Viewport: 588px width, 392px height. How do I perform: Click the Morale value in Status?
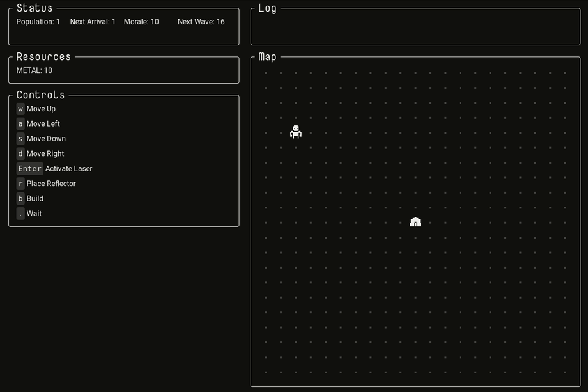point(141,22)
